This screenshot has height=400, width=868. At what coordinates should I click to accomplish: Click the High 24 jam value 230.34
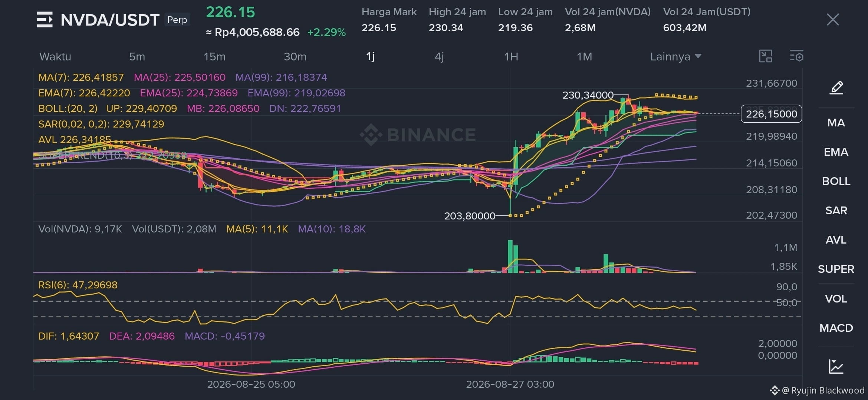(x=446, y=28)
